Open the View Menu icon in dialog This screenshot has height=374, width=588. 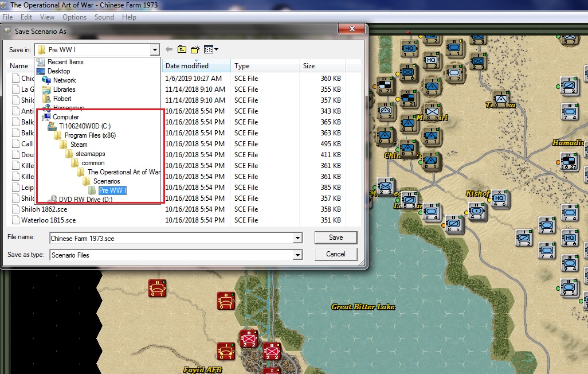(x=211, y=49)
